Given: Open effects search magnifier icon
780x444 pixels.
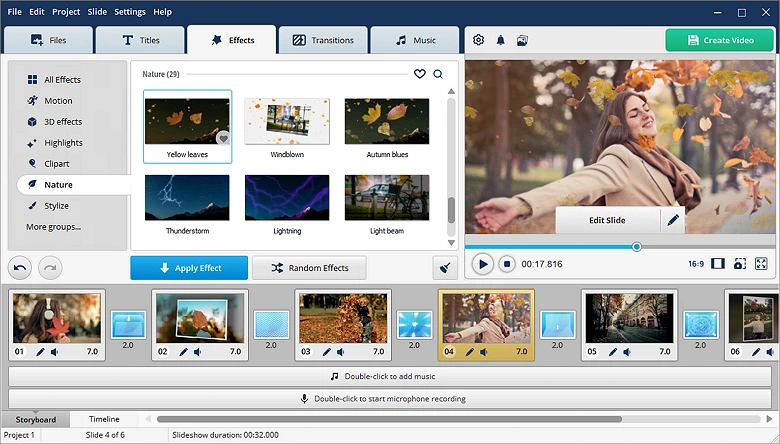Looking at the screenshot, I should (x=438, y=74).
